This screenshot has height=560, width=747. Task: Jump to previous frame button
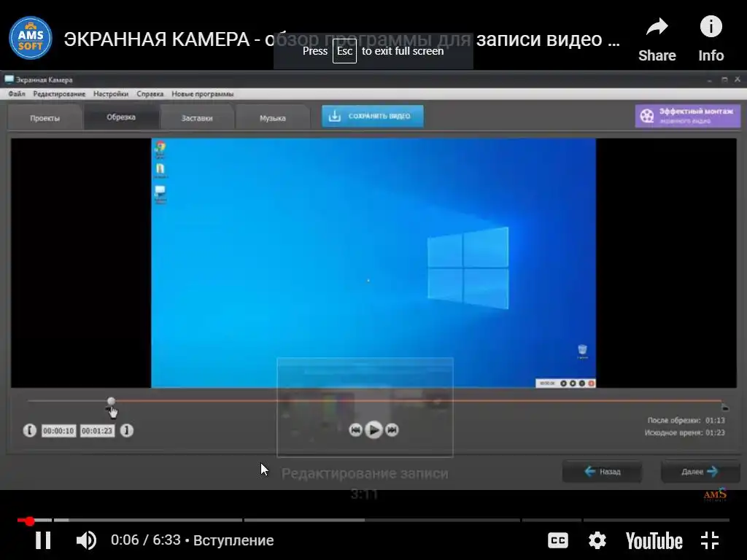click(355, 430)
